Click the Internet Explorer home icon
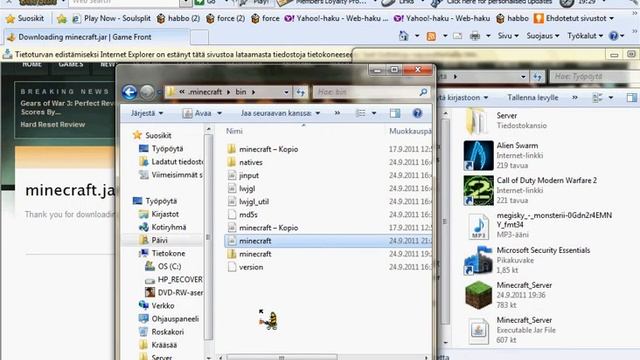This screenshot has width=640, height=360. [403, 36]
